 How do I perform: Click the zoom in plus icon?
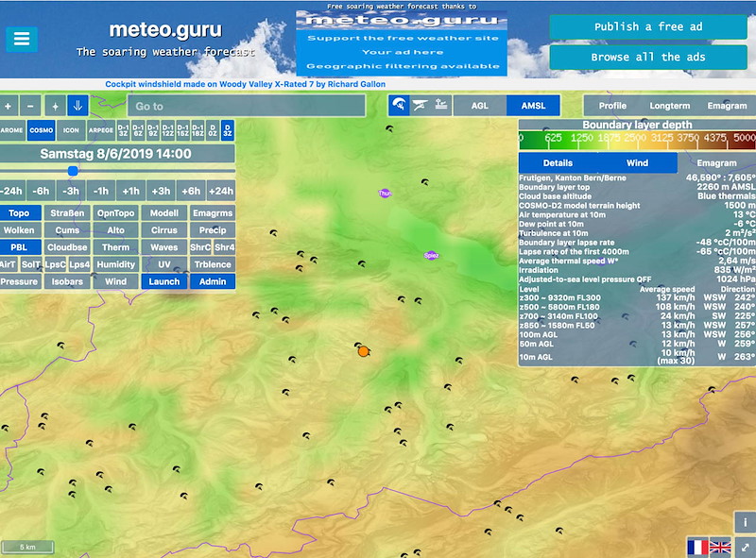coord(9,106)
